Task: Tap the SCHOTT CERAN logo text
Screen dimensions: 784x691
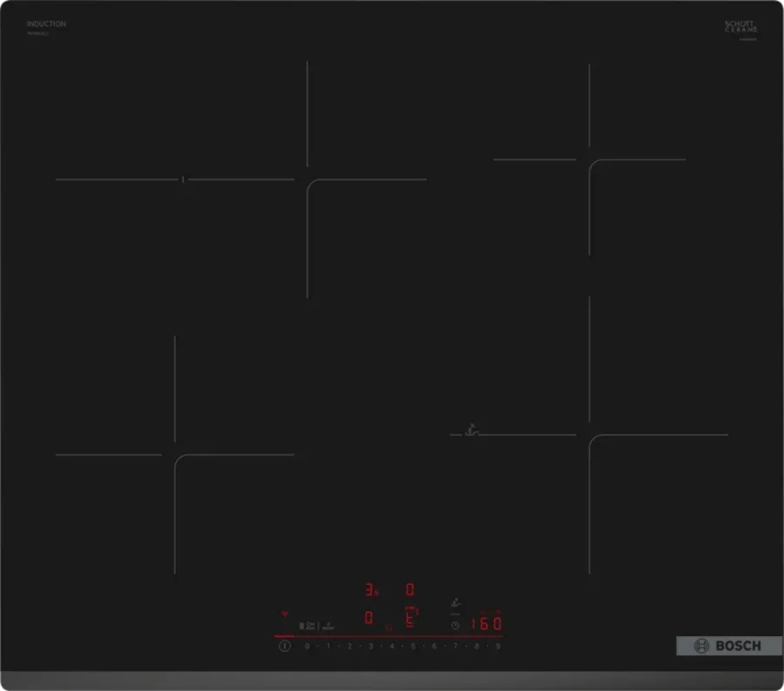Action: [x=741, y=26]
